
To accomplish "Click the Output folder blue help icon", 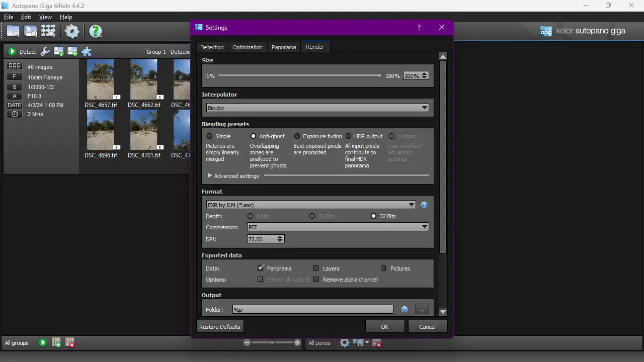I will [405, 309].
